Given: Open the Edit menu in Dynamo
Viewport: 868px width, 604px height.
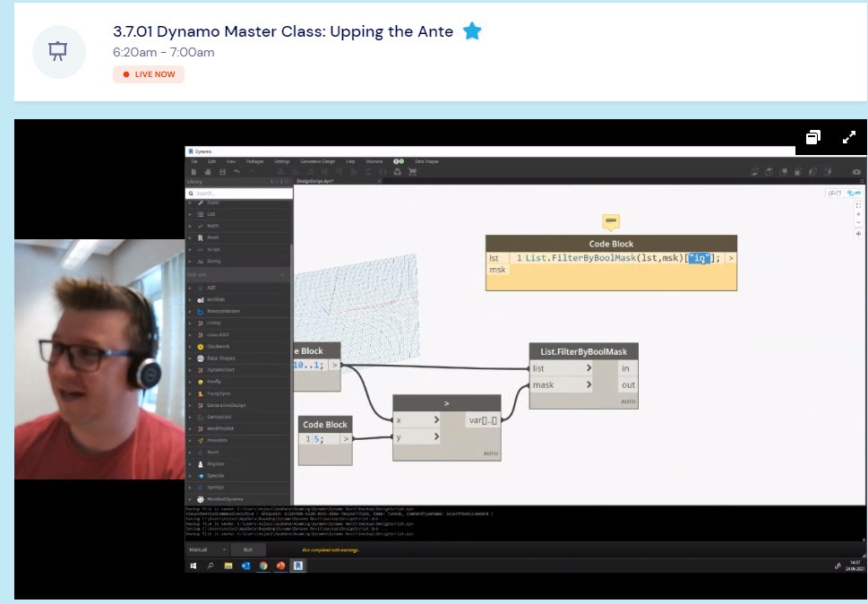Looking at the screenshot, I should pyautogui.click(x=211, y=161).
